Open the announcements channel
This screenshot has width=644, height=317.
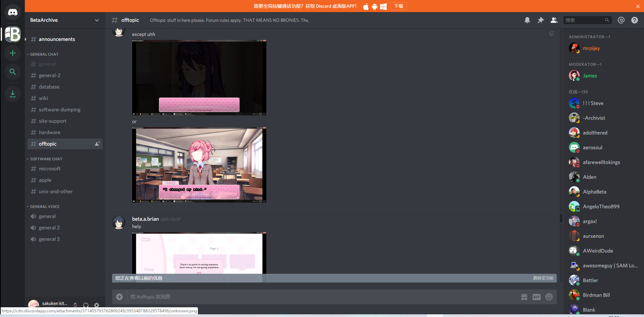click(65, 39)
